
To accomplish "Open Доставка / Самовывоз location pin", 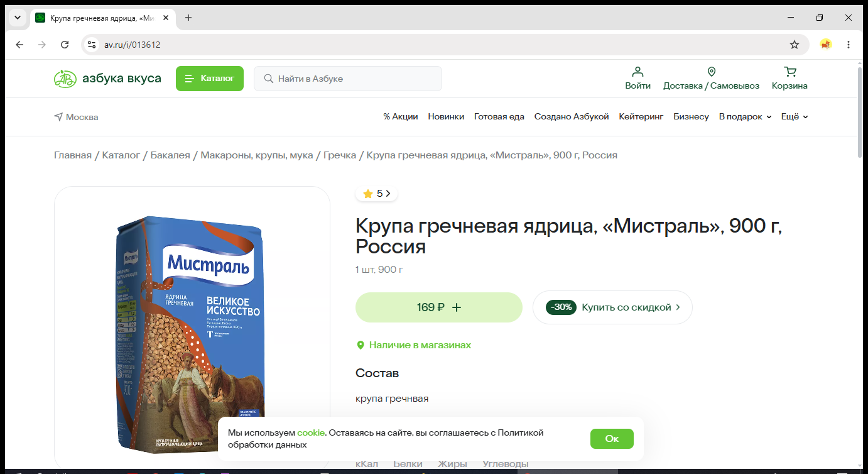I will point(711,79).
